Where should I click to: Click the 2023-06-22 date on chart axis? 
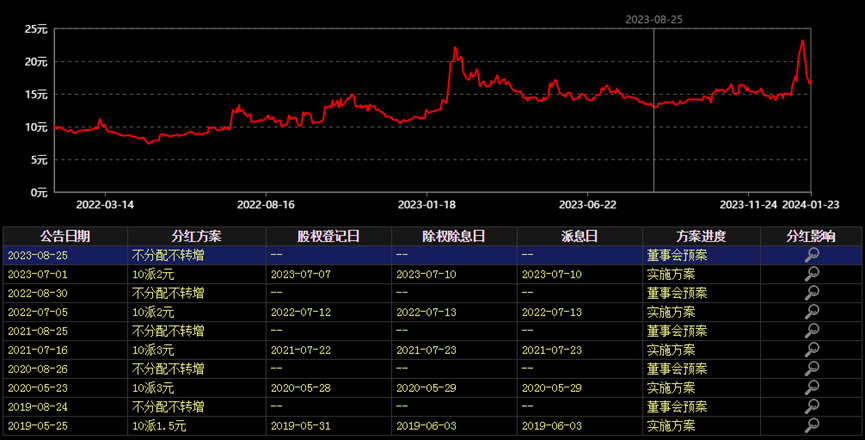588,205
